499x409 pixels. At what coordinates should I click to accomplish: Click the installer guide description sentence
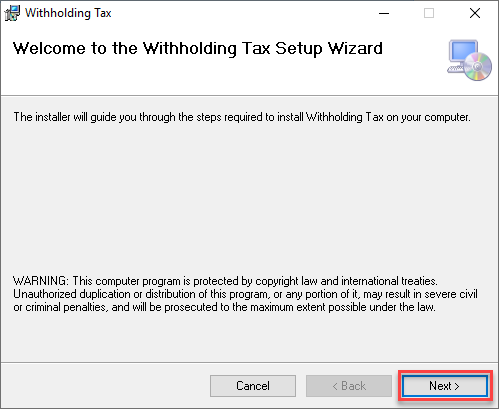(x=242, y=117)
